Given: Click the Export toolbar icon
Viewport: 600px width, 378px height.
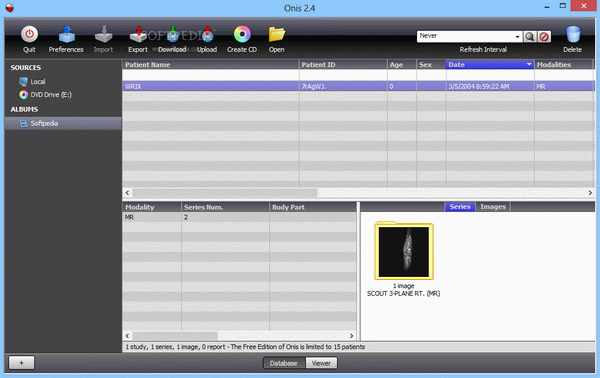Looking at the screenshot, I should click(x=138, y=34).
